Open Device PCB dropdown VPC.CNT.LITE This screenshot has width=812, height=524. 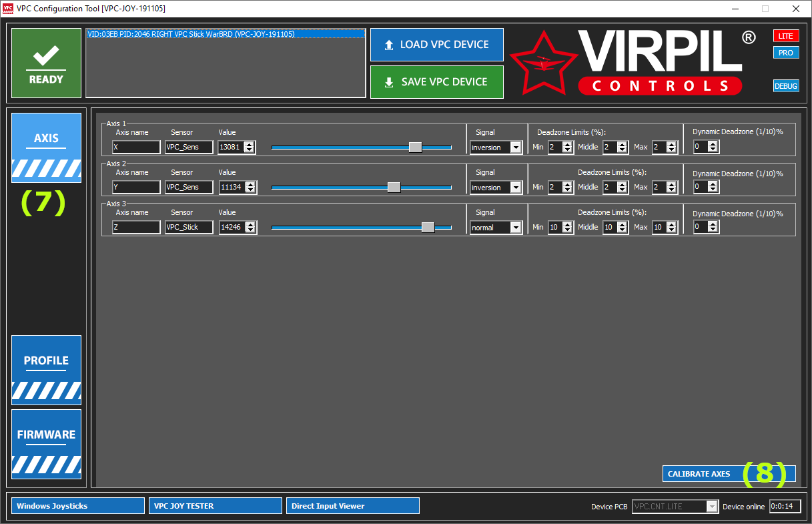coord(675,507)
